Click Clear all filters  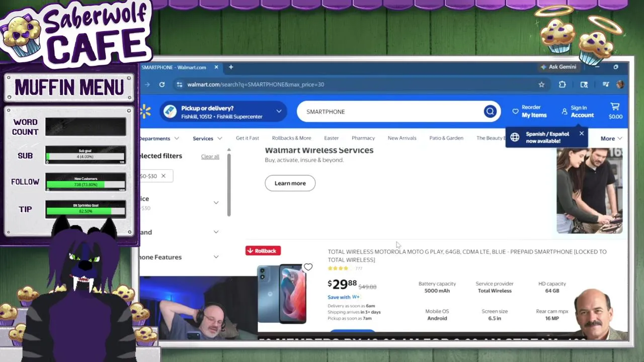[x=210, y=156]
